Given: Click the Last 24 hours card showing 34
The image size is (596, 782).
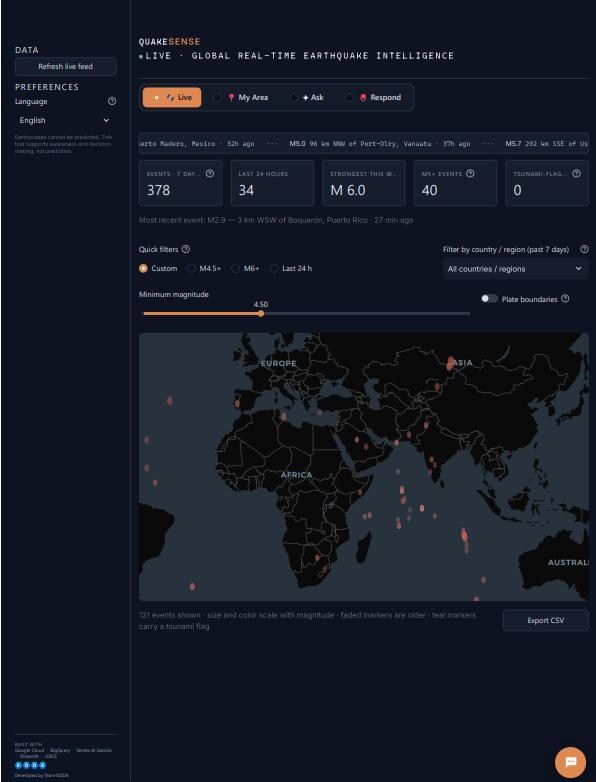Looking at the screenshot, I should pos(272,183).
